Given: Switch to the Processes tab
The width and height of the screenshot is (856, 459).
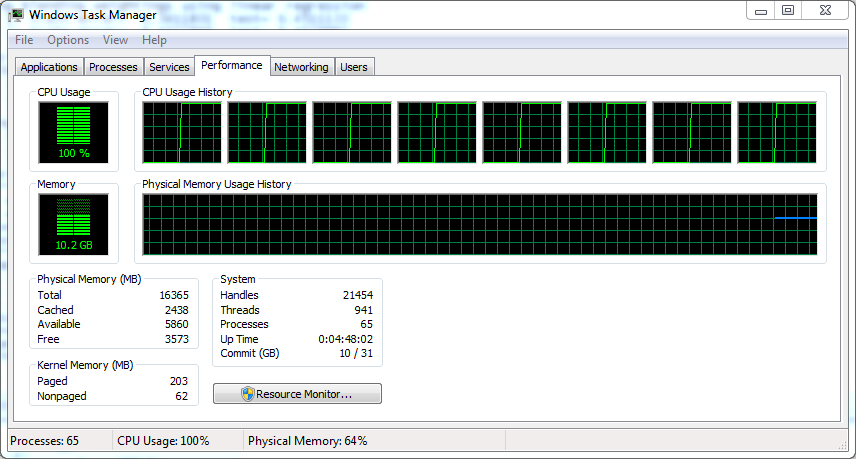Looking at the screenshot, I should click(113, 67).
